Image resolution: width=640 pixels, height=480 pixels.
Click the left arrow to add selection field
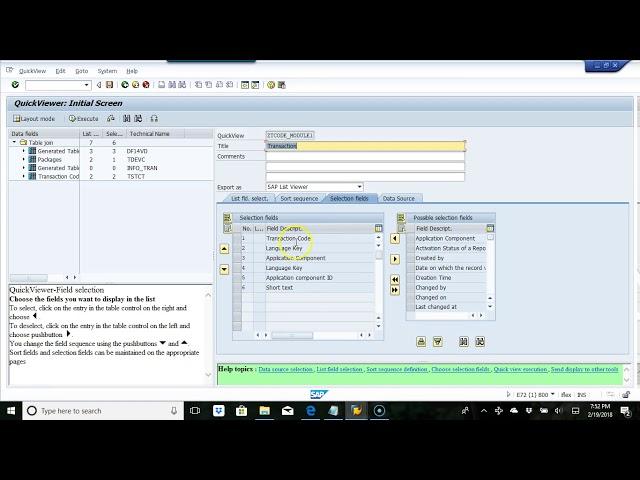click(x=395, y=238)
